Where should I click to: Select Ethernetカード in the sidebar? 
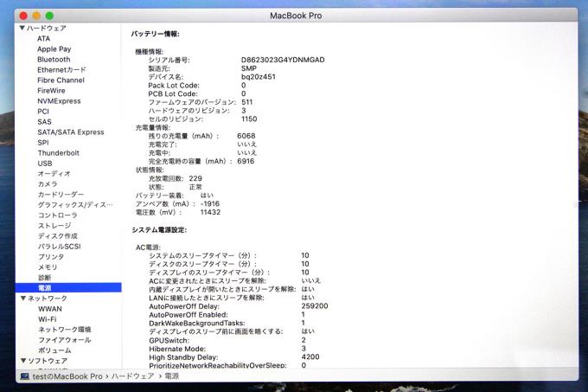point(61,70)
